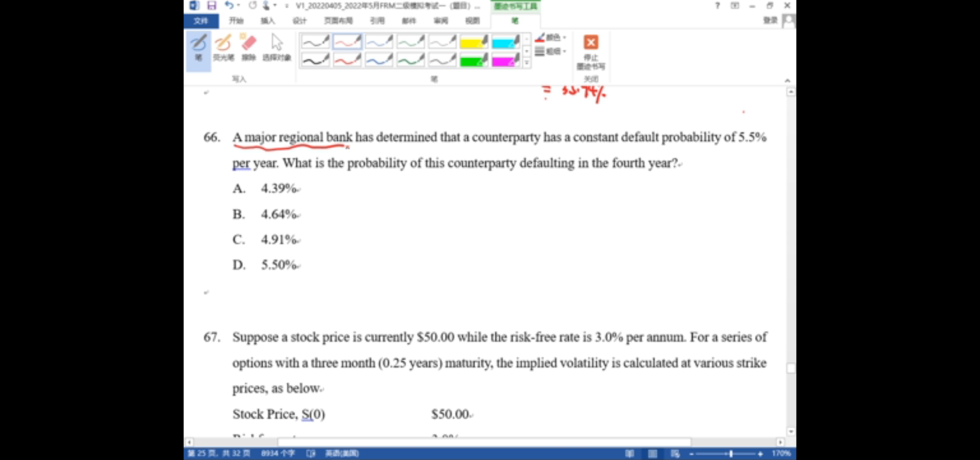Click the word count 8934 in status bar
Viewport: 980px width, 460px height.
tap(278, 453)
